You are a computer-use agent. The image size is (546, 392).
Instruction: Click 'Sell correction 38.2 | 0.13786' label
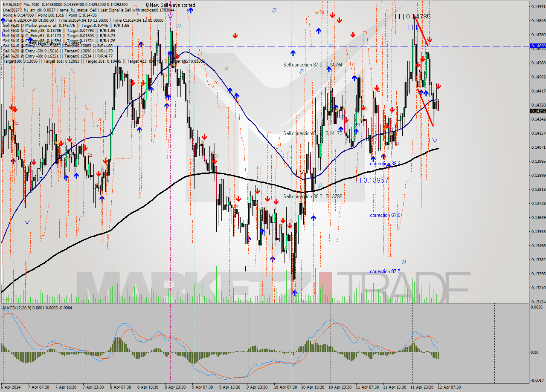(x=313, y=196)
